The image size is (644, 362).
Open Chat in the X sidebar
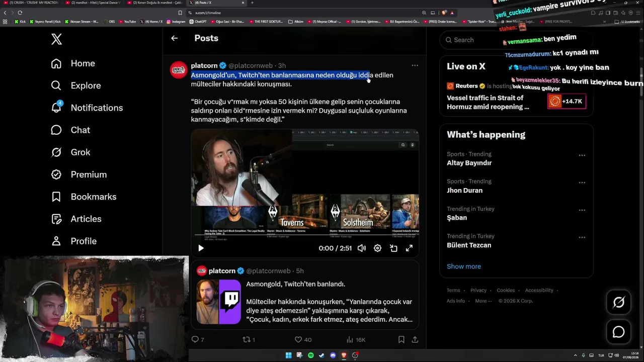pos(70,130)
